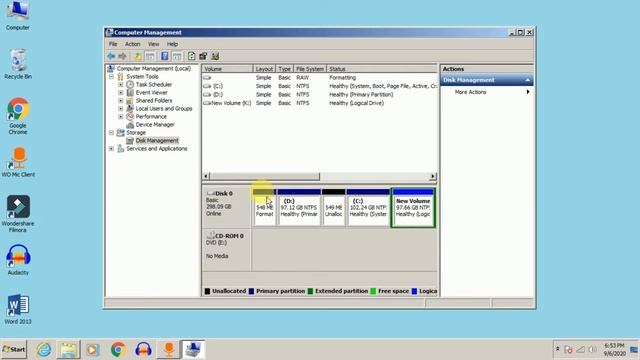Select the 549 MB Unallocated block

click(x=333, y=207)
